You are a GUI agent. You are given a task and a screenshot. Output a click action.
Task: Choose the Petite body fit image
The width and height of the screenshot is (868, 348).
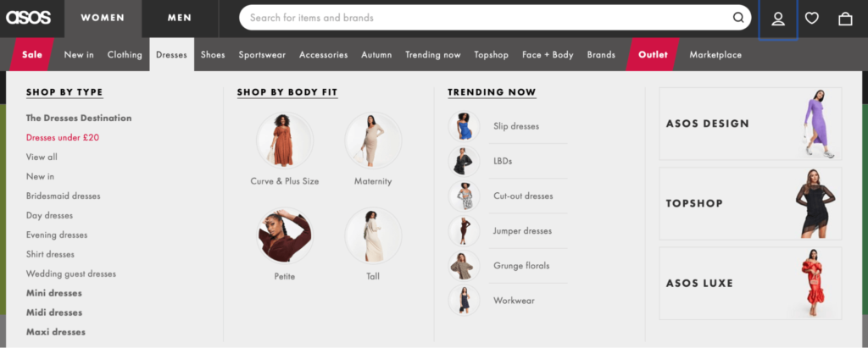[x=285, y=235]
